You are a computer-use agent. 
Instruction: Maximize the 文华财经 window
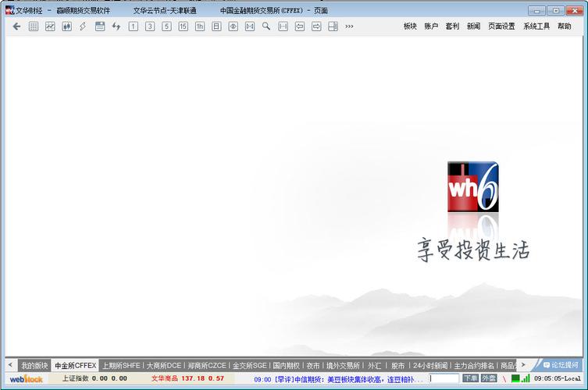tap(556, 10)
